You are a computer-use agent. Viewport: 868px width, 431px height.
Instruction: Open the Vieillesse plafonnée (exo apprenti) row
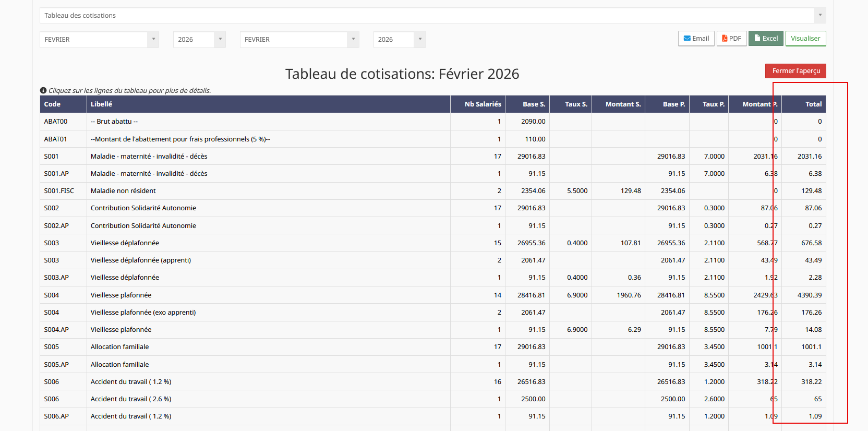click(433, 312)
